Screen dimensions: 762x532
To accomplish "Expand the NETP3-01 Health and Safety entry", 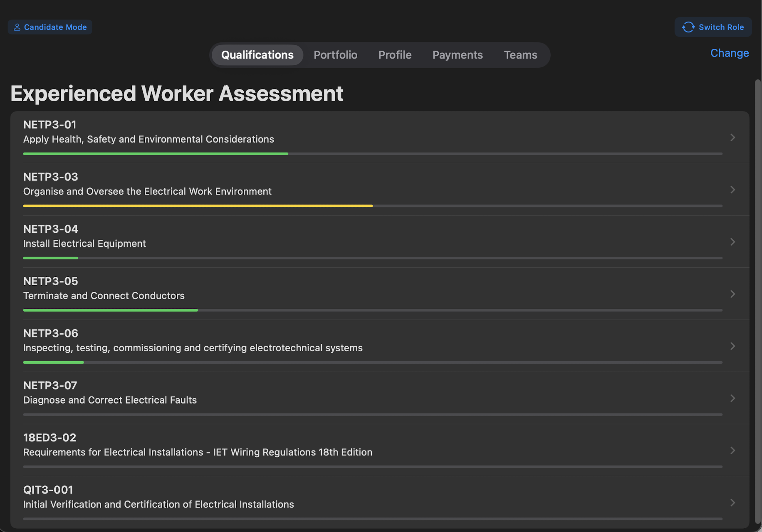I will pyautogui.click(x=732, y=138).
